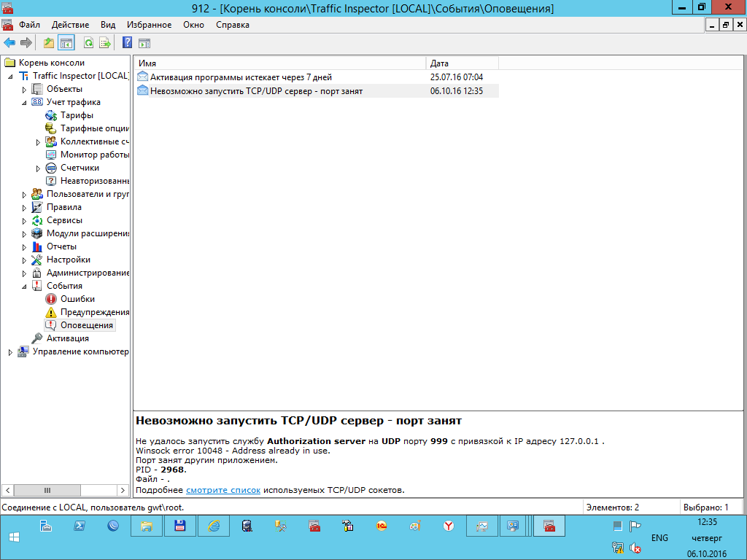Click the Show/Hide action pane toolbar icon
Viewport: 747px width, 560px height.
pos(144,43)
